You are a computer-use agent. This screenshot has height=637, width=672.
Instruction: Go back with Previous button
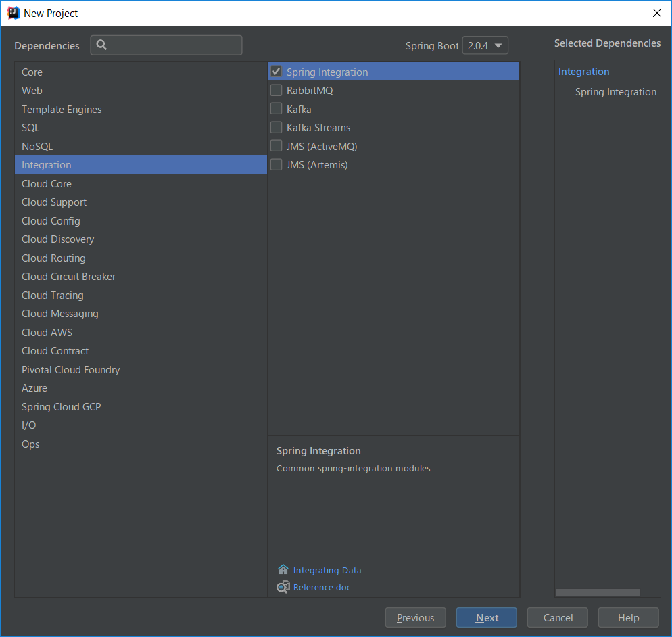[415, 617]
